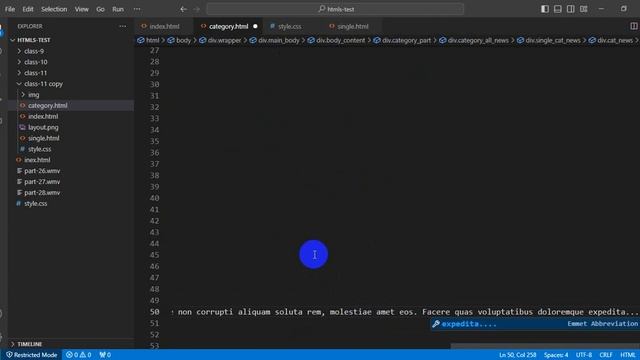
Task: Toggle the secondary side bar layout icon
Action: click(571, 9)
